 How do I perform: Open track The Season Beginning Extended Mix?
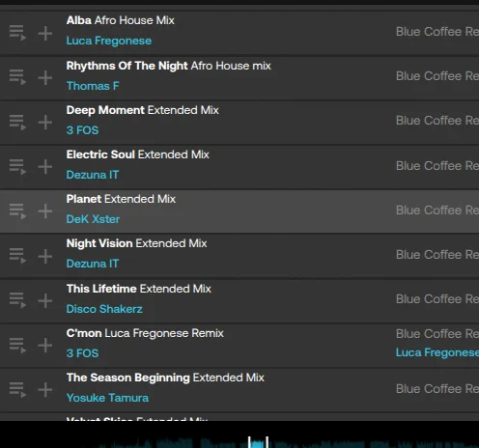pyautogui.click(x=165, y=378)
